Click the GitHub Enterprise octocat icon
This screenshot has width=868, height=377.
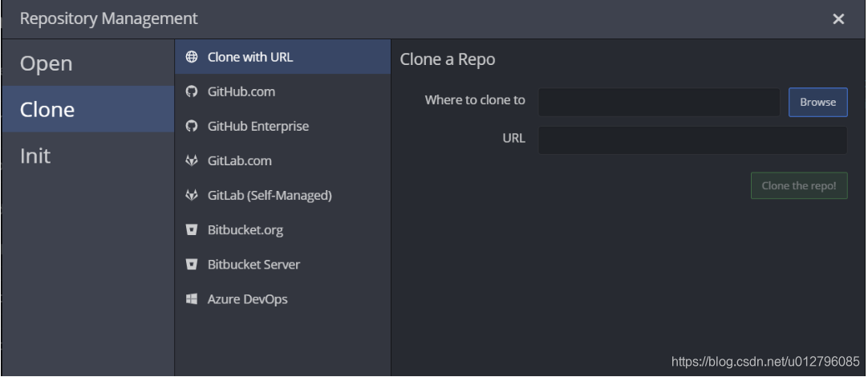click(192, 126)
